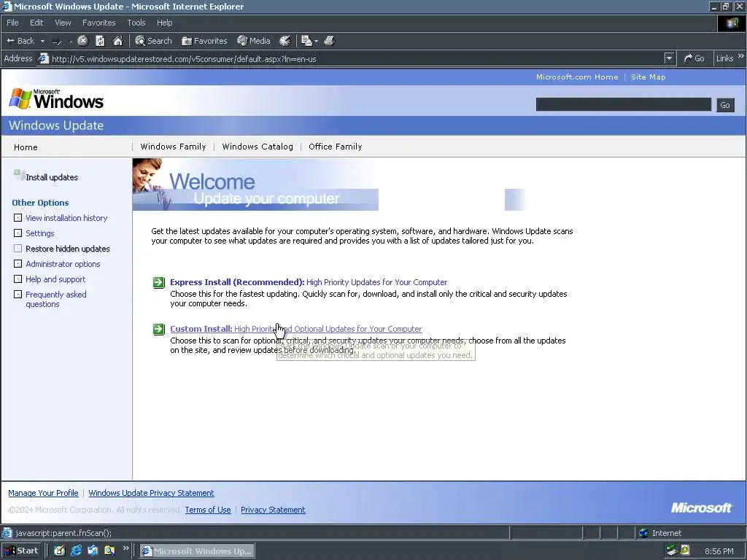Click the icon beside Install updates

[18, 175]
